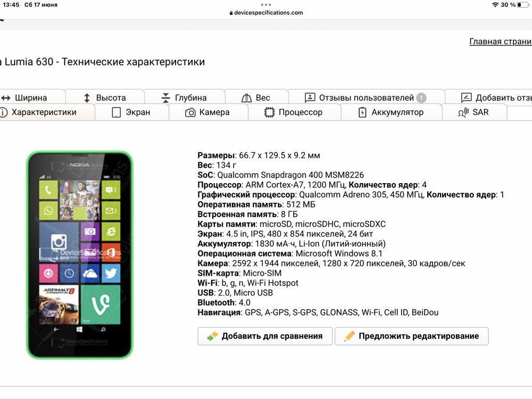This screenshot has height=399, width=532.
Task: Open Отзывы пользователей reviews tab
Action: pyautogui.click(x=367, y=98)
